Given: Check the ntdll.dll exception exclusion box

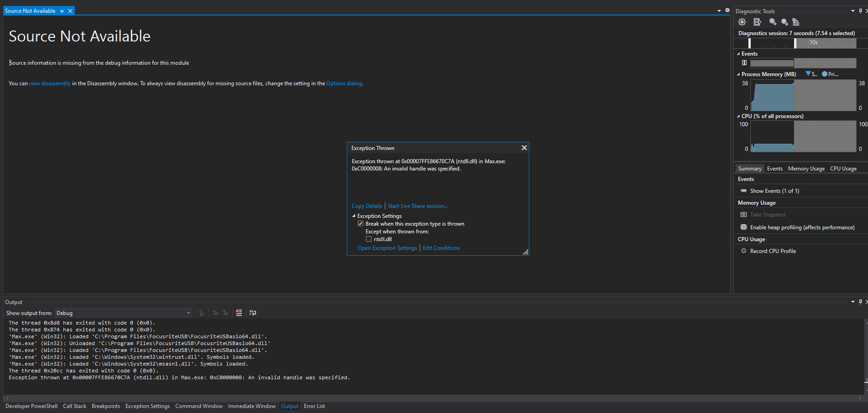Looking at the screenshot, I should [369, 239].
